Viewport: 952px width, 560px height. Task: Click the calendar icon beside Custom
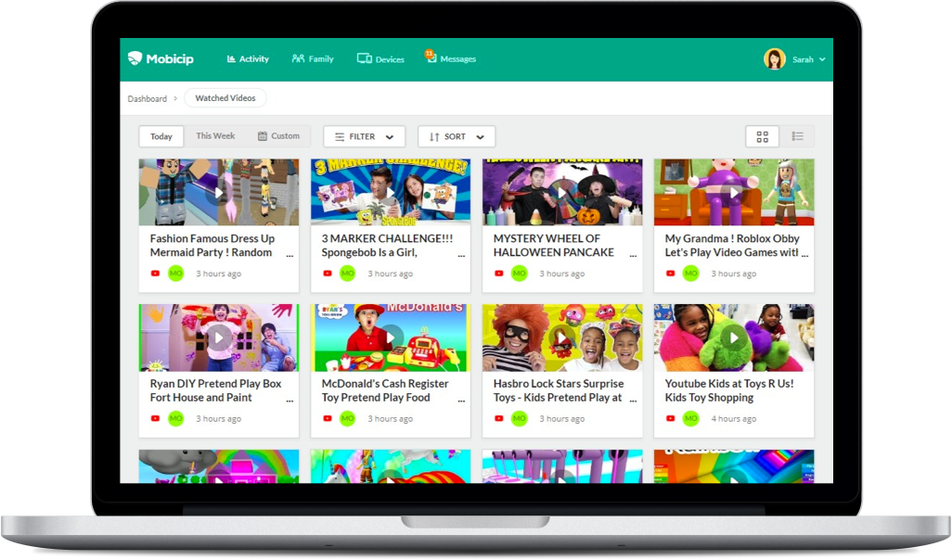coord(263,136)
